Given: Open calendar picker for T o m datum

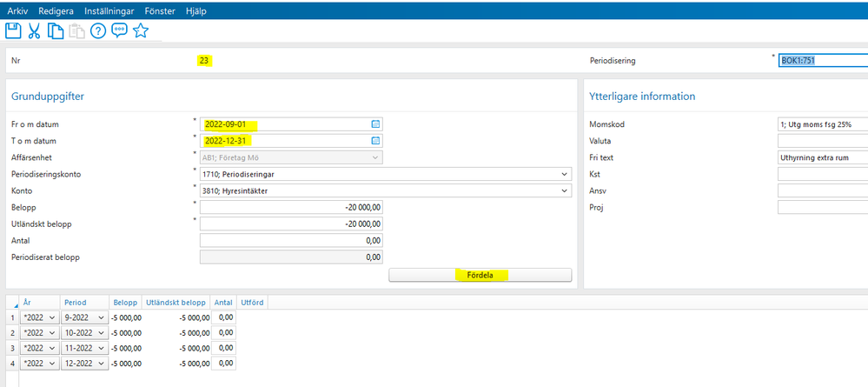Looking at the screenshot, I should [375, 141].
